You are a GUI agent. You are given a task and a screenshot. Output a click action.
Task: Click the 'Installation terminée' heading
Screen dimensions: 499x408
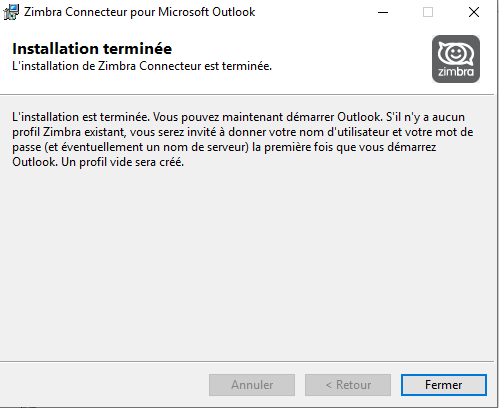tap(92, 49)
